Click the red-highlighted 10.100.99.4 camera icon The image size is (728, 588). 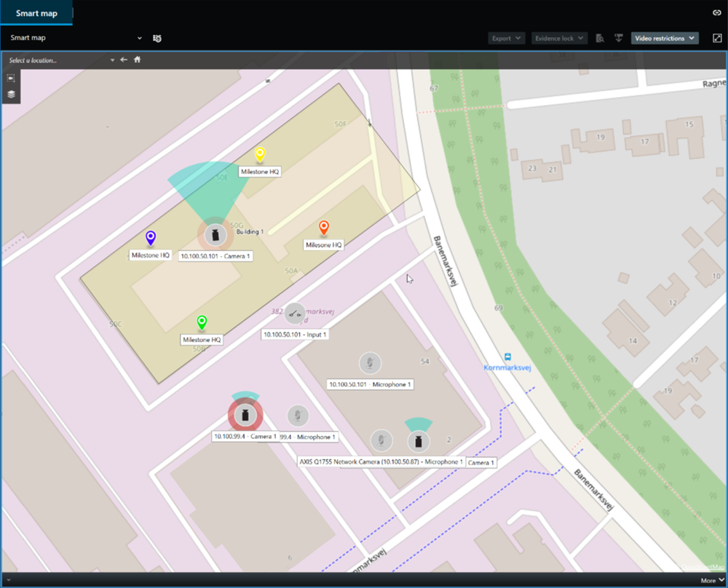click(245, 416)
